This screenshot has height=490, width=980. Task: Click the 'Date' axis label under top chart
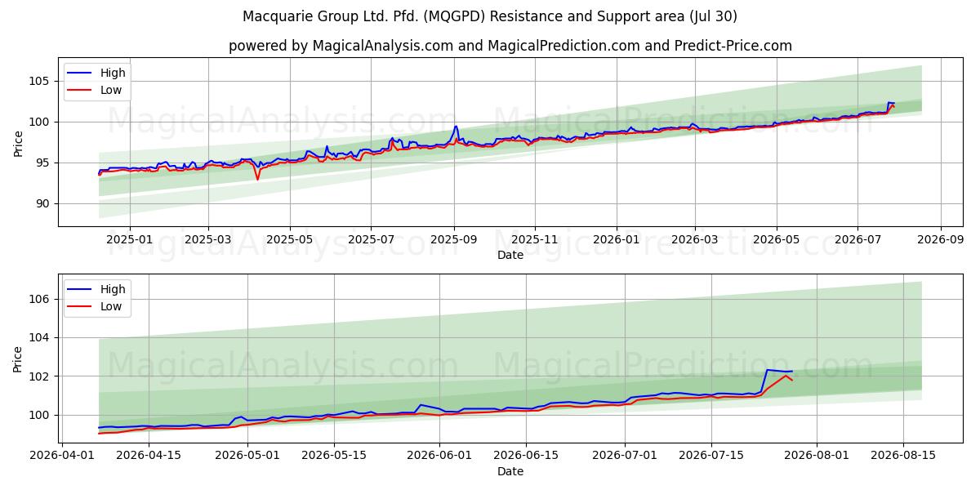[x=510, y=256]
